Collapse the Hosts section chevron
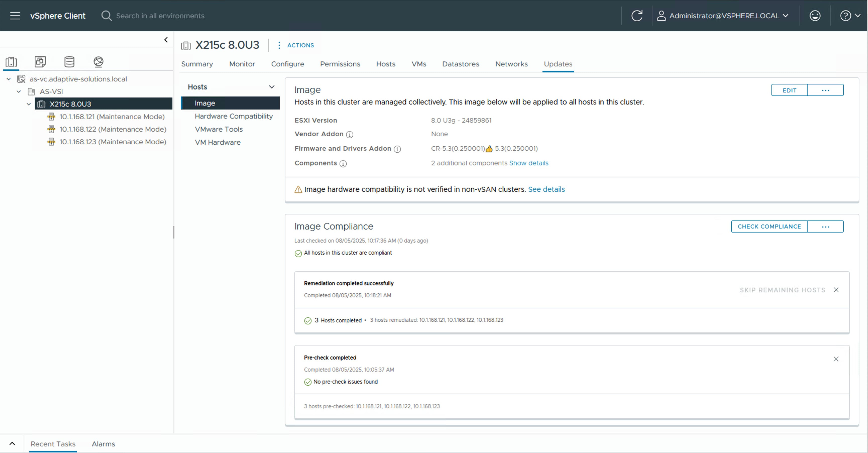868x453 pixels. [x=272, y=87]
